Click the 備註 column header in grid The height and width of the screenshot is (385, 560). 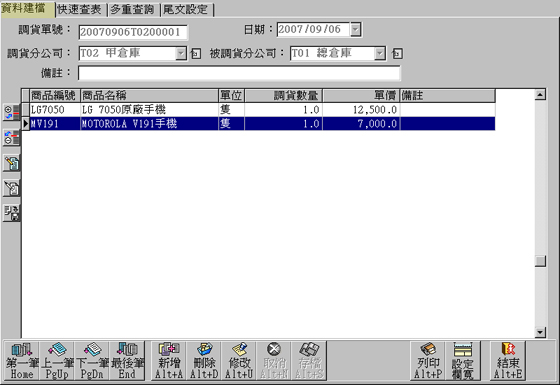click(x=448, y=96)
